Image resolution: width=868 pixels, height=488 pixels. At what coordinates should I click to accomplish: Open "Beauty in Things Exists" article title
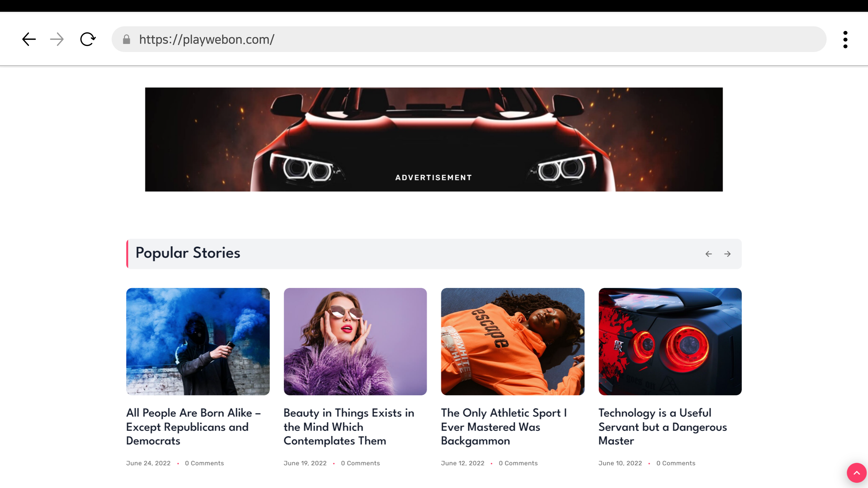[x=349, y=427]
